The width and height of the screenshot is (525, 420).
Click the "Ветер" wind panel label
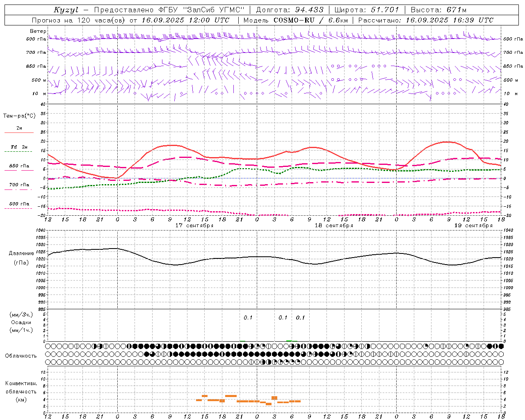point(38,31)
